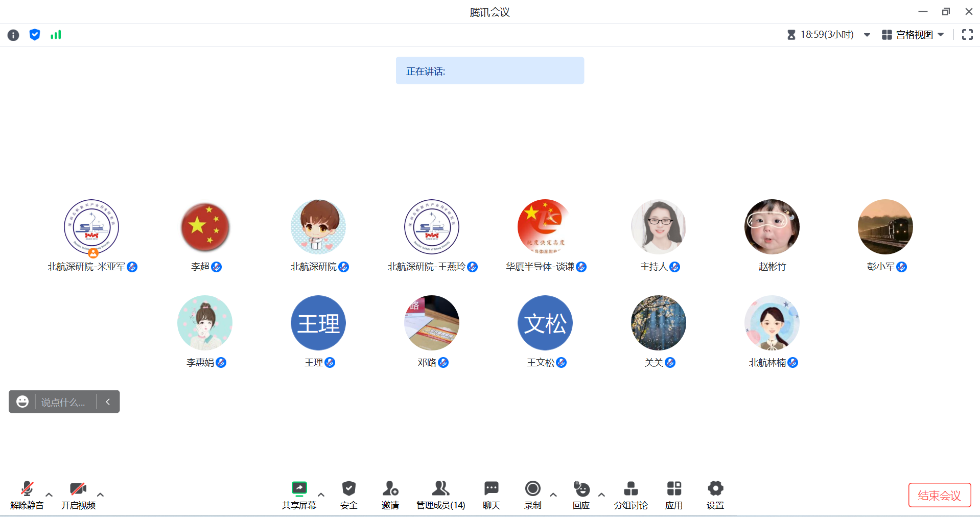Viewport: 980px width, 517px height.
Task: Unmute the microphone (解除静音)
Action: [27, 495]
